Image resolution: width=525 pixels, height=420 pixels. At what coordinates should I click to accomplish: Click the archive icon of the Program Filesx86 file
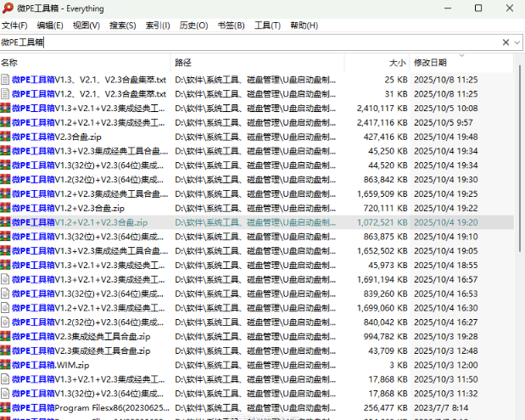pos(5,408)
